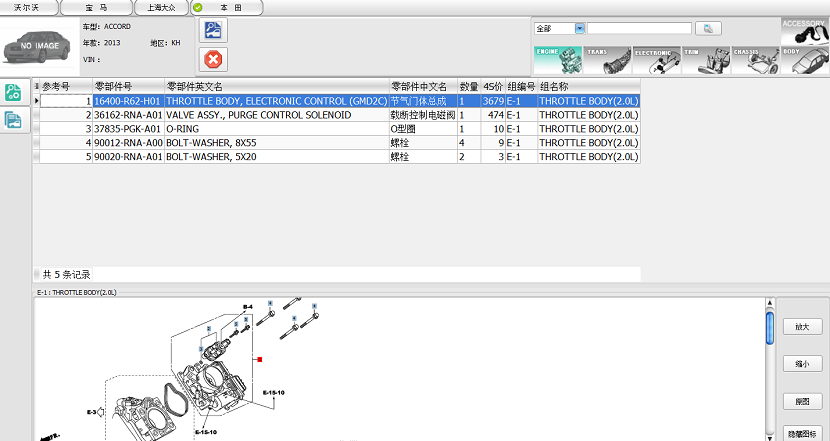Choose the ELECTRONIC category icon
The height and width of the screenshot is (441, 830).
(x=655, y=60)
